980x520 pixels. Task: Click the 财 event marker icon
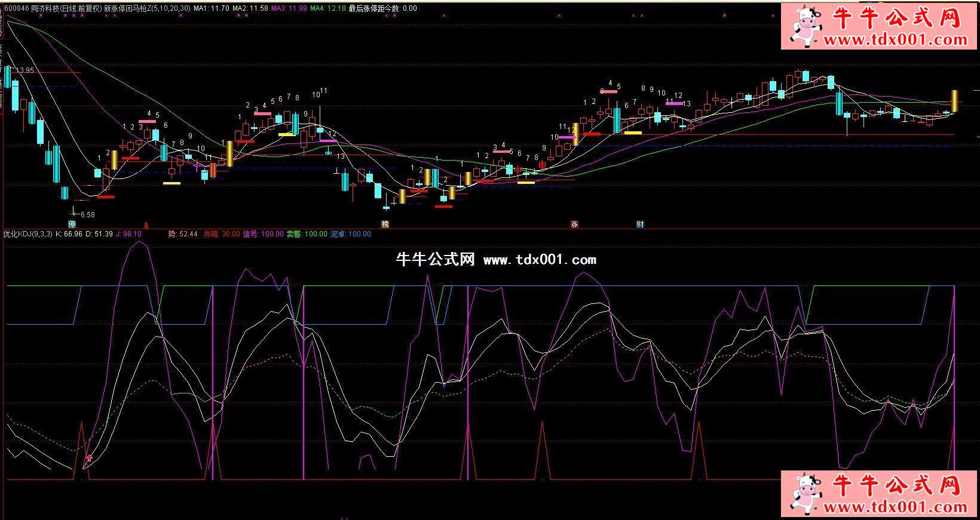coord(640,224)
